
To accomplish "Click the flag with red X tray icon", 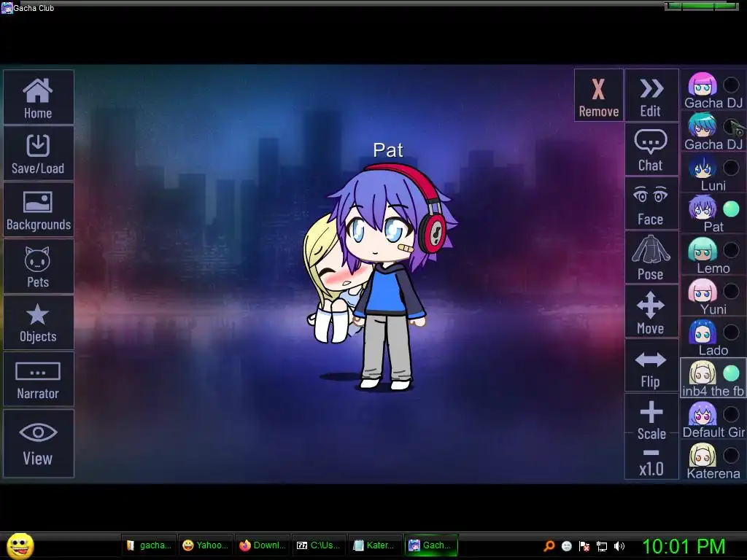I will pos(584,546).
